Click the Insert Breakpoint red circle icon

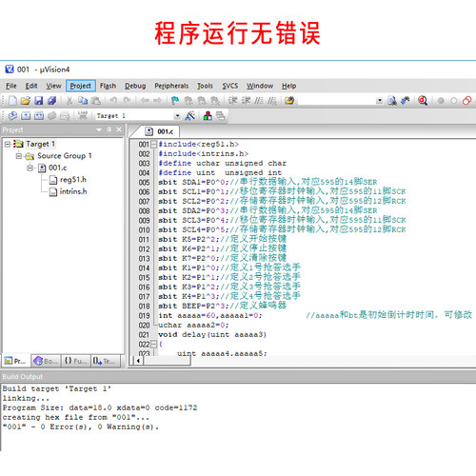pos(441,101)
